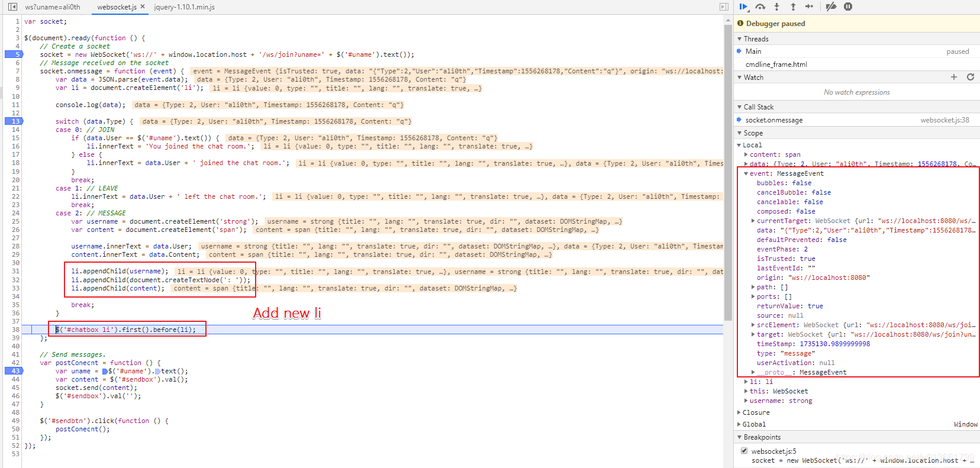Expand the ports: [] property
The width and height of the screenshot is (980, 468).
click(753, 296)
